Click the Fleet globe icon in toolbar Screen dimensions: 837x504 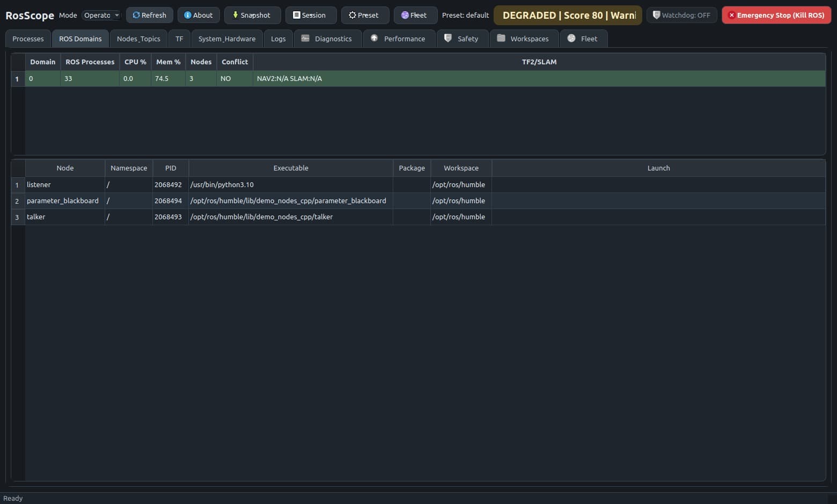point(405,15)
